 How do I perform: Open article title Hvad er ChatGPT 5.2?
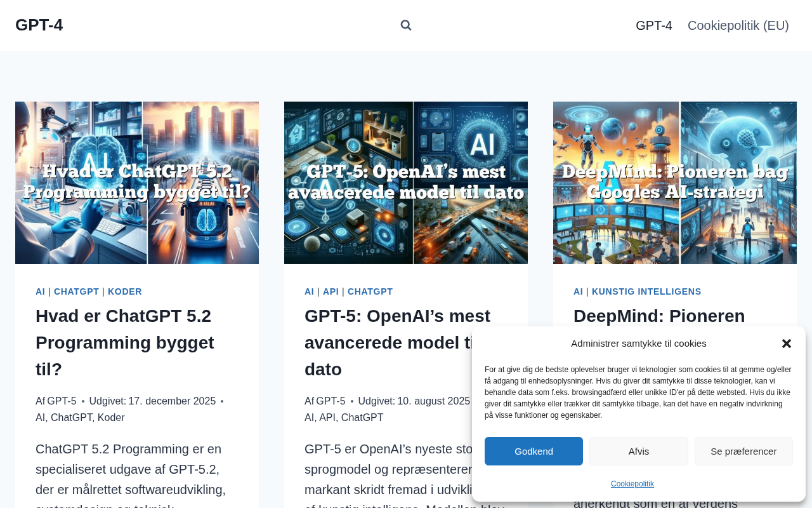click(124, 342)
